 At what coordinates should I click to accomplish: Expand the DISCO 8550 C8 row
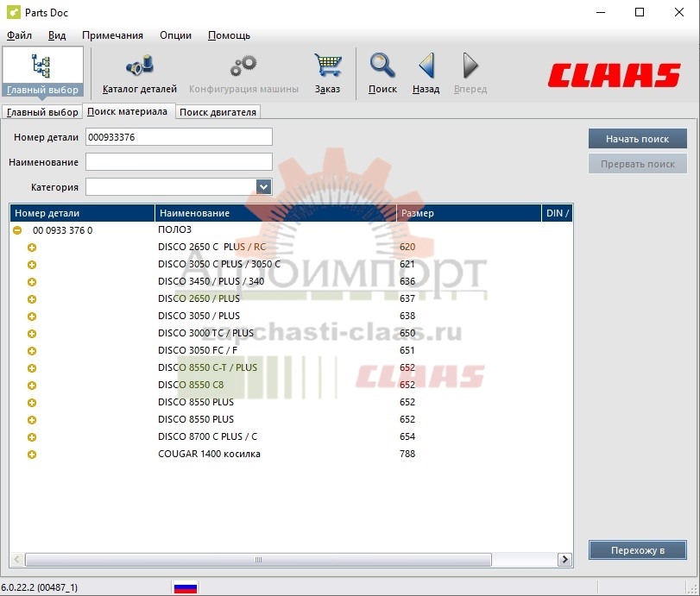coord(32,386)
